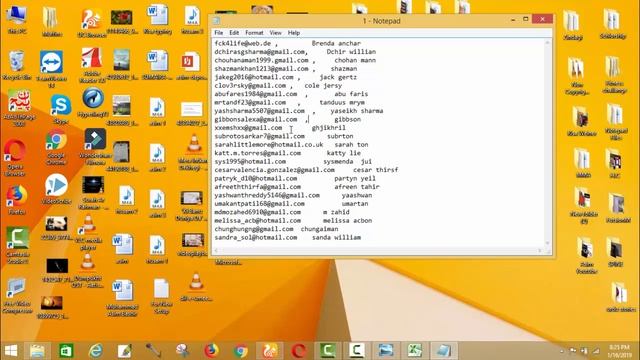
Task: Click the Notepad horizontal scrollbar
Action: (378, 250)
